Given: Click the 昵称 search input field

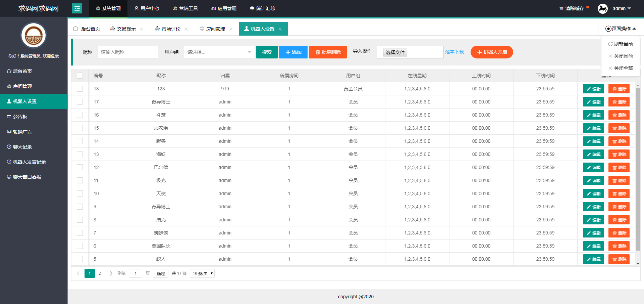Looking at the screenshot, I should tap(127, 52).
